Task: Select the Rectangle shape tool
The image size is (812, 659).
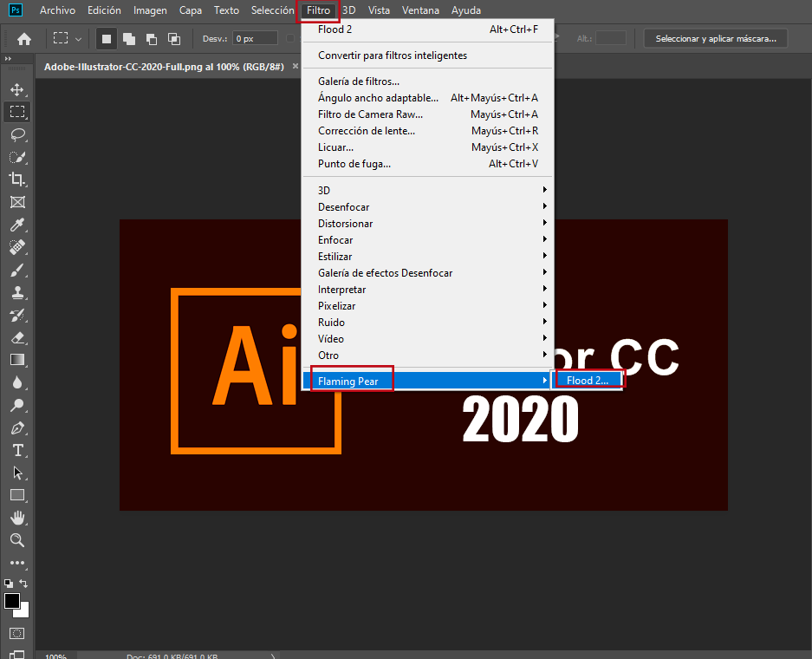Action: [x=17, y=495]
